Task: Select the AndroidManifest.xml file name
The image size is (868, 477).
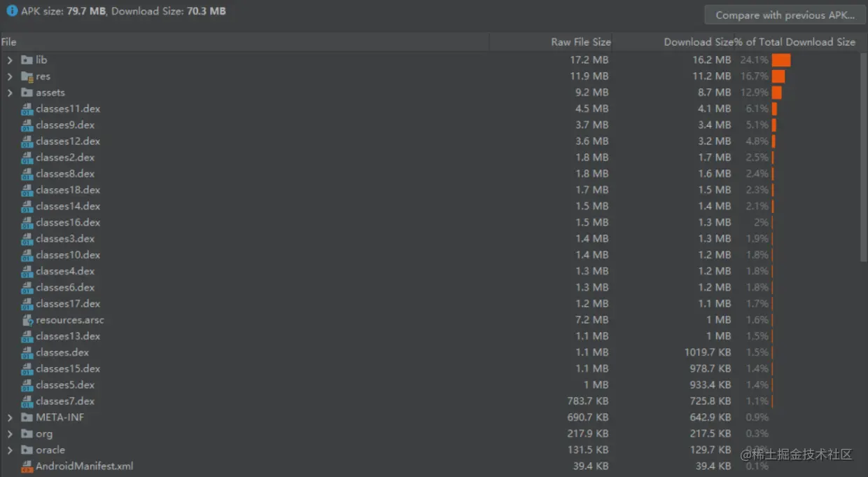Action: click(85, 466)
